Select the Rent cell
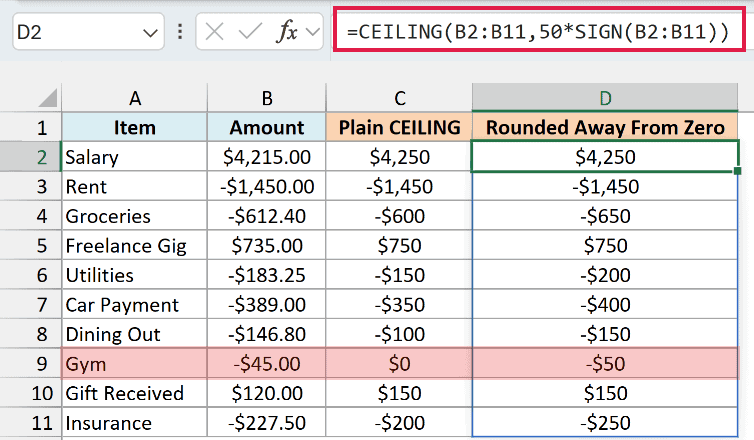 (135, 187)
